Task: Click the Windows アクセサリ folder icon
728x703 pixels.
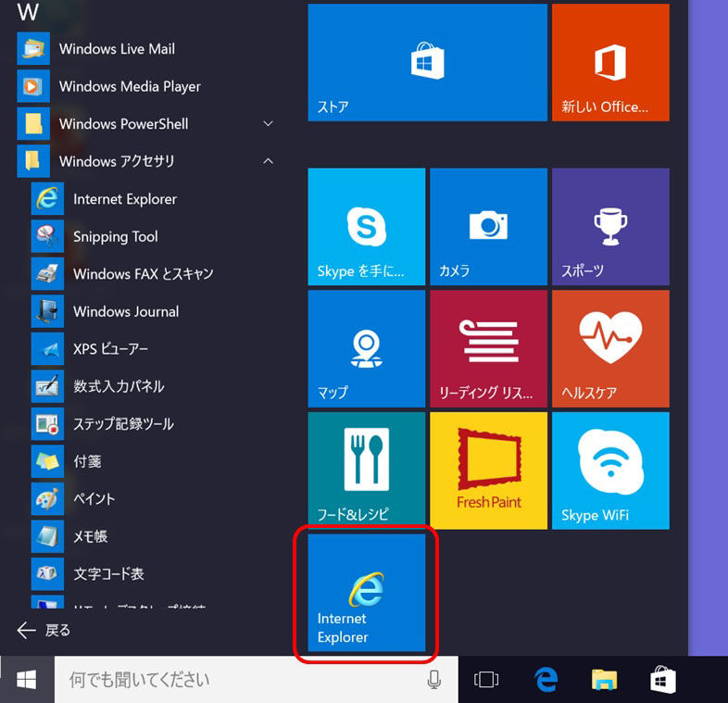Action: coord(33,161)
